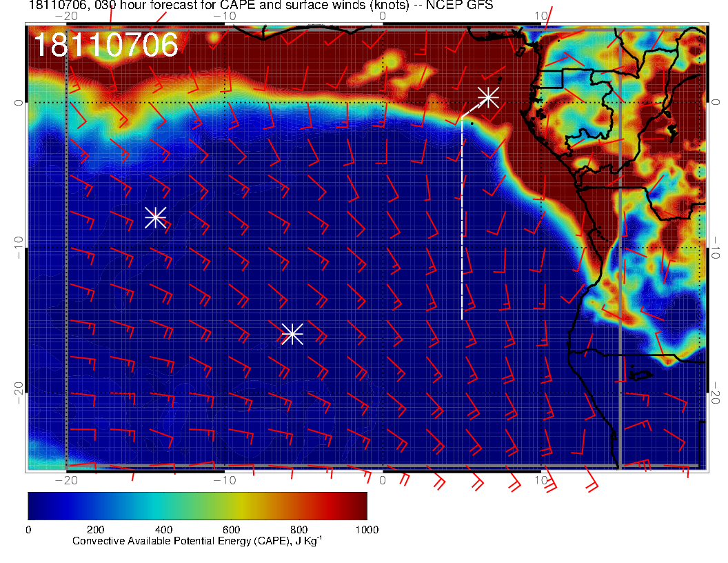Click the white asterisk marker near 16°S 6°W
The height and width of the screenshot is (563, 728).
292,334
